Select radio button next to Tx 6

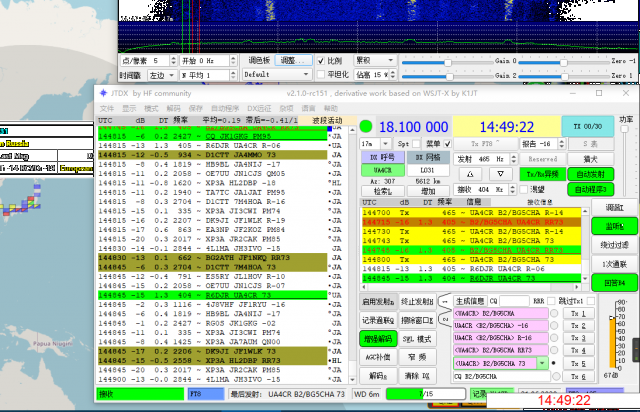556,376
